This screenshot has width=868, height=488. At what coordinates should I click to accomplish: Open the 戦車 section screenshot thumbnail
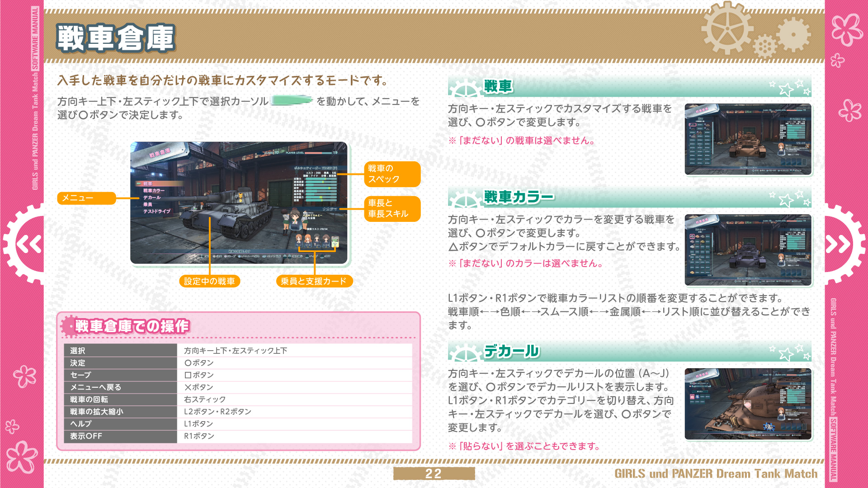pos(748,139)
